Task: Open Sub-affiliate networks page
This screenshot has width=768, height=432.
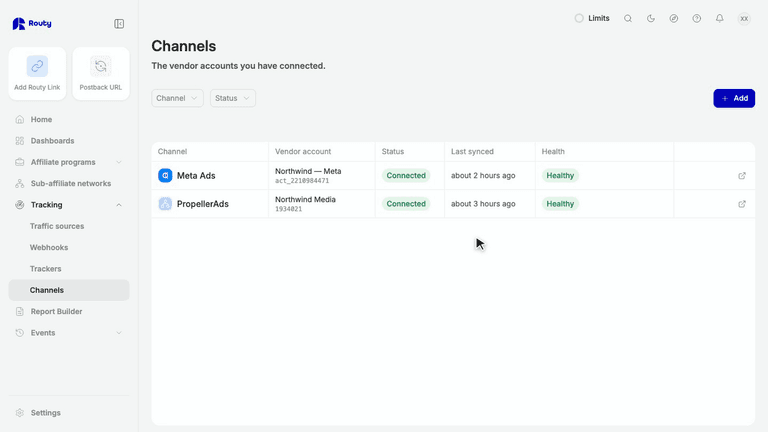Action: [69, 183]
